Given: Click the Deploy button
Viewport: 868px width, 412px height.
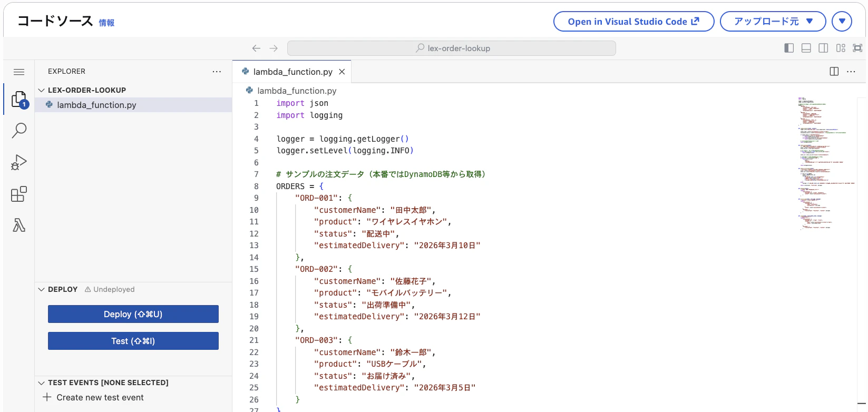Looking at the screenshot, I should [133, 314].
